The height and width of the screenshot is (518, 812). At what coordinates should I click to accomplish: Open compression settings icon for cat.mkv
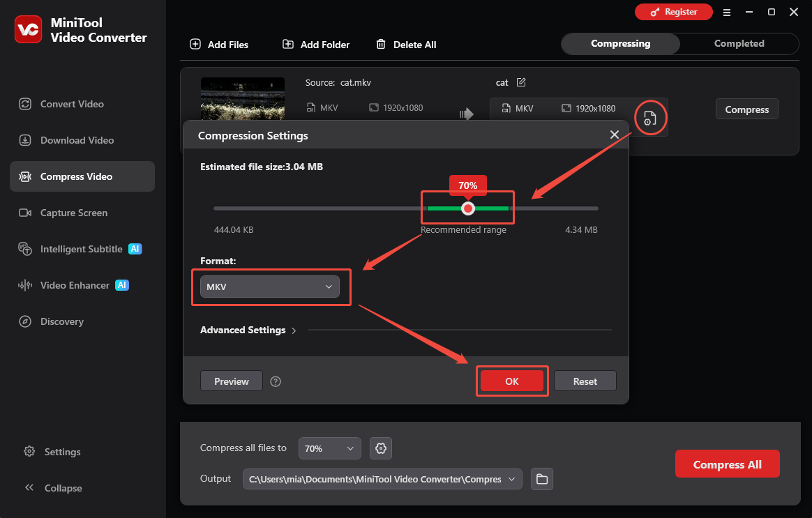tap(650, 118)
